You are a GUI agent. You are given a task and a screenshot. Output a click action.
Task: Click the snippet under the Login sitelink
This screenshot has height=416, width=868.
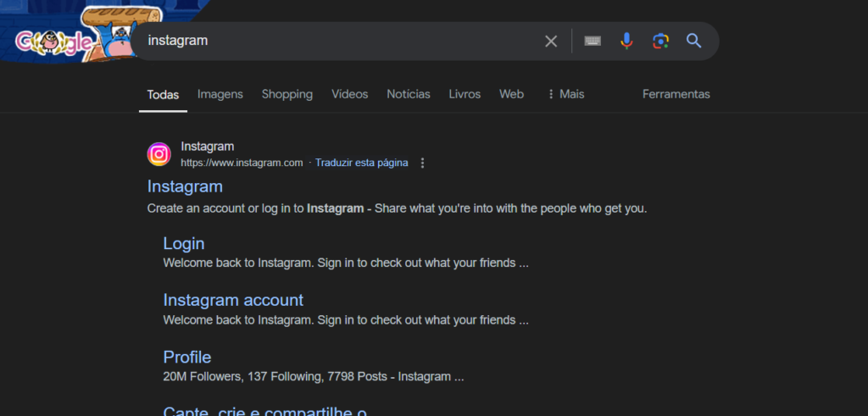point(346,263)
